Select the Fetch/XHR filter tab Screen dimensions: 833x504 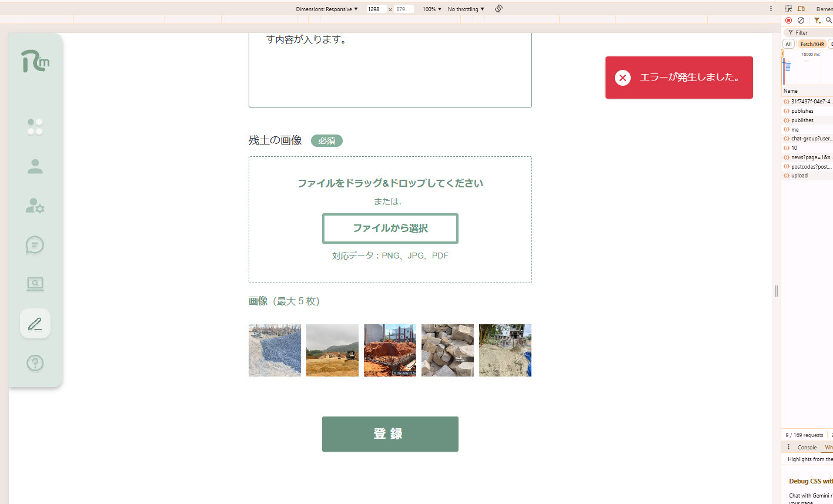pyautogui.click(x=812, y=44)
